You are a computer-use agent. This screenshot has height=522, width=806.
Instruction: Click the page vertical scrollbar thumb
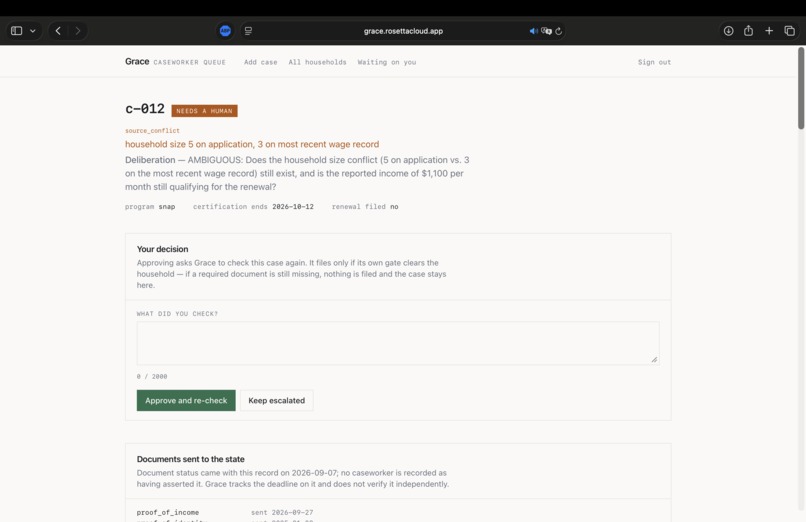point(801,88)
